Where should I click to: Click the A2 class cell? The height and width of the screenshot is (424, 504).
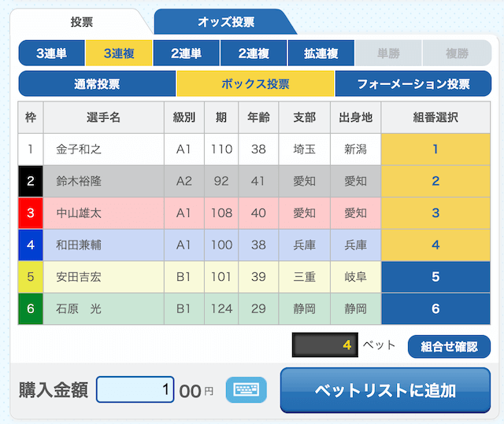[x=184, y=182]
